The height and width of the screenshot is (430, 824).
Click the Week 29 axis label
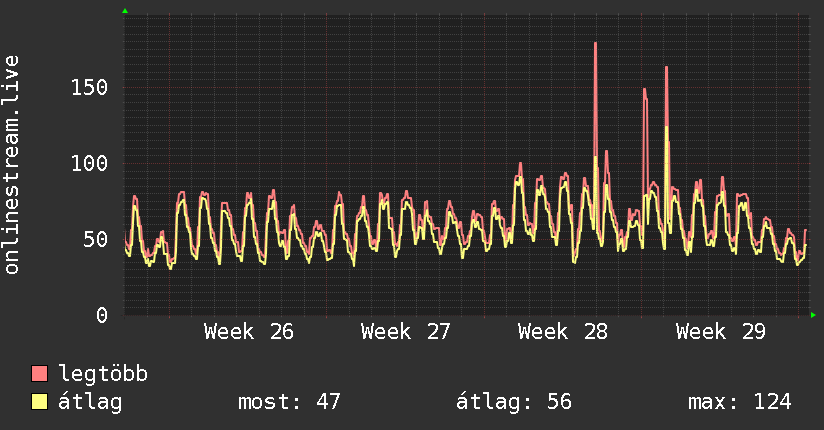click(720, 332)
